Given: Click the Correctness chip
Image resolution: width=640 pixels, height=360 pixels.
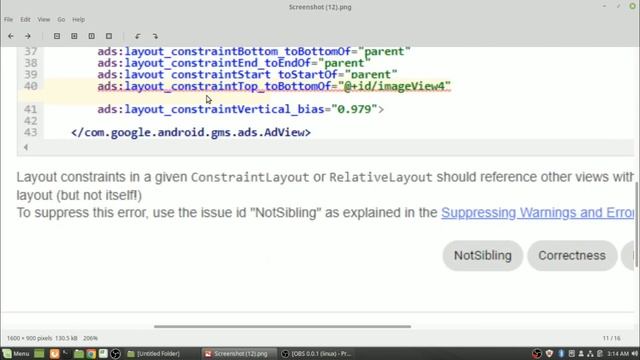Looking at the screenshot, I should click(572, 256).
